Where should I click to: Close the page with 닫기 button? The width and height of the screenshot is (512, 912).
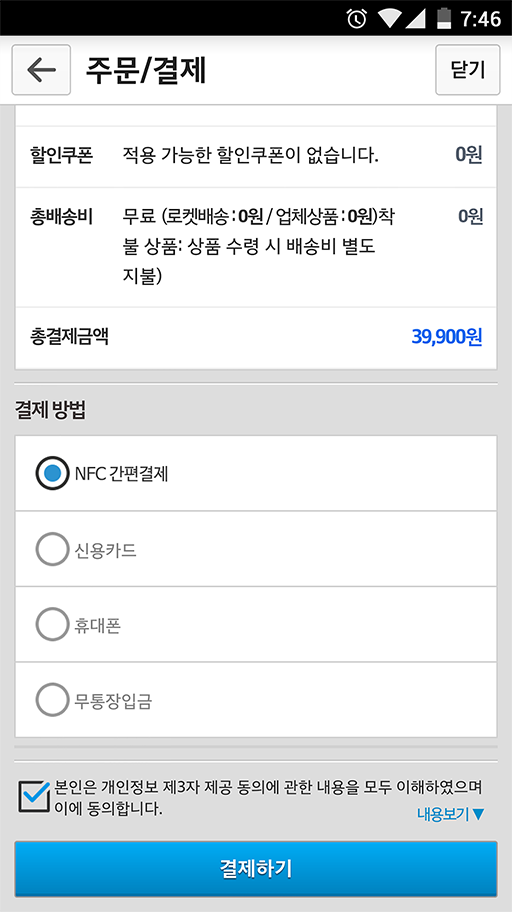click(x=468, y=70)
